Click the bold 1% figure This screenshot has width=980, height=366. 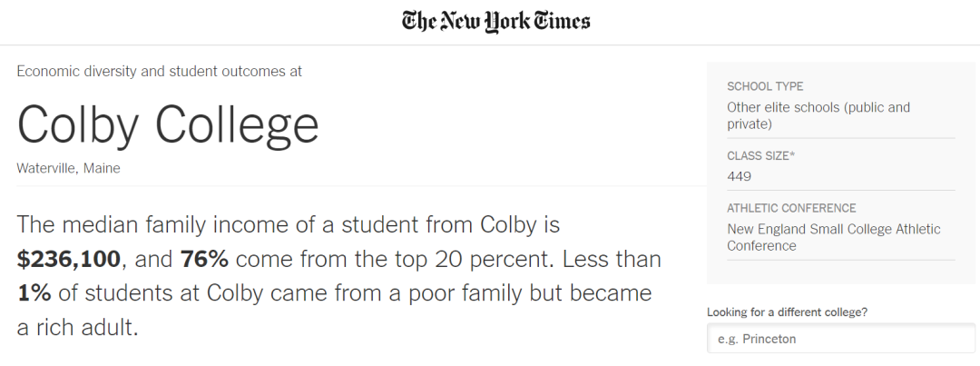pos(34,293)
